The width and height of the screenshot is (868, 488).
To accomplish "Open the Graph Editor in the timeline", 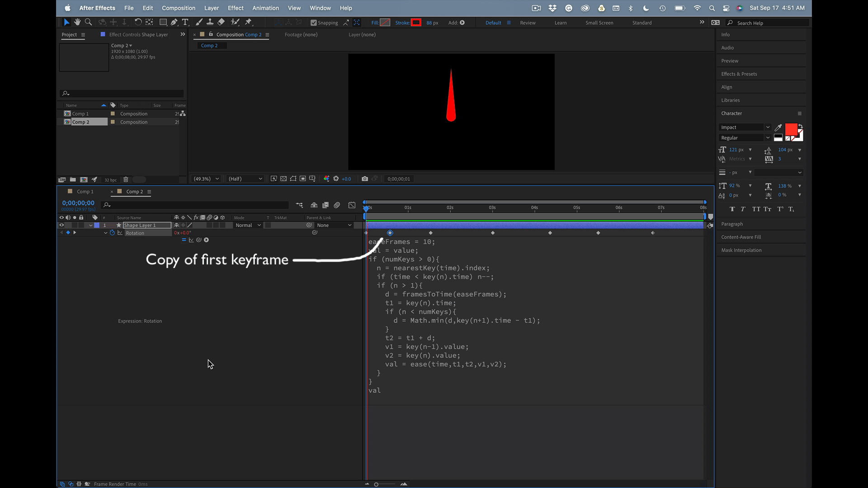I will (x=352, y=205).
